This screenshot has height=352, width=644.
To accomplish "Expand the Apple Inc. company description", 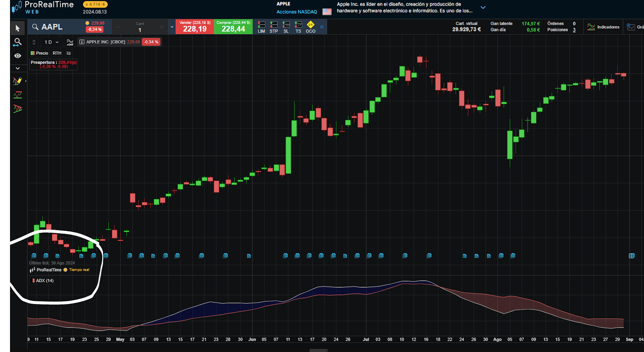I will 483,8.
